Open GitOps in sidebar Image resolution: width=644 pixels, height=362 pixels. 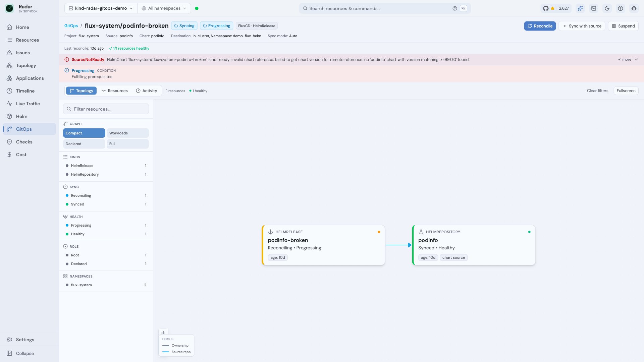click(x=29, y=129)
